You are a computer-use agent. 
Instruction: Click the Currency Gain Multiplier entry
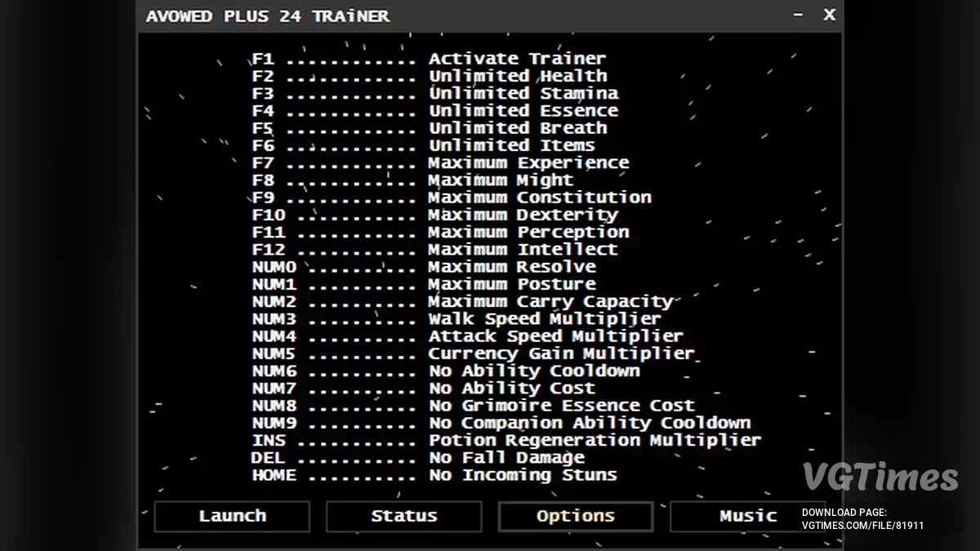(x=561, y=353)
